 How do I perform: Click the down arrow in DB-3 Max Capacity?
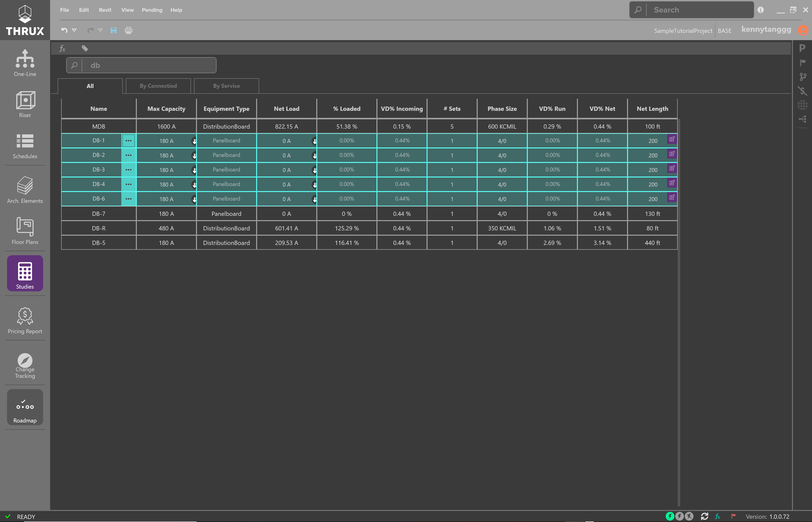194,170
